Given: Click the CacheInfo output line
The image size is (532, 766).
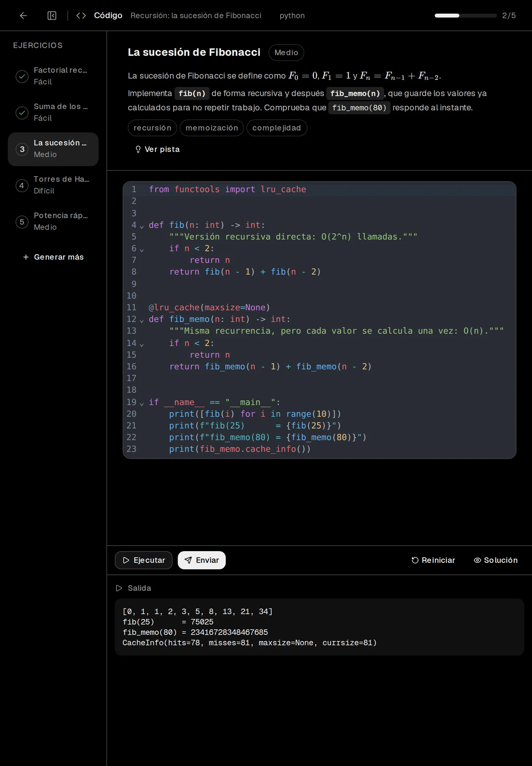Looking at the screenshot, I should (249, 643).
